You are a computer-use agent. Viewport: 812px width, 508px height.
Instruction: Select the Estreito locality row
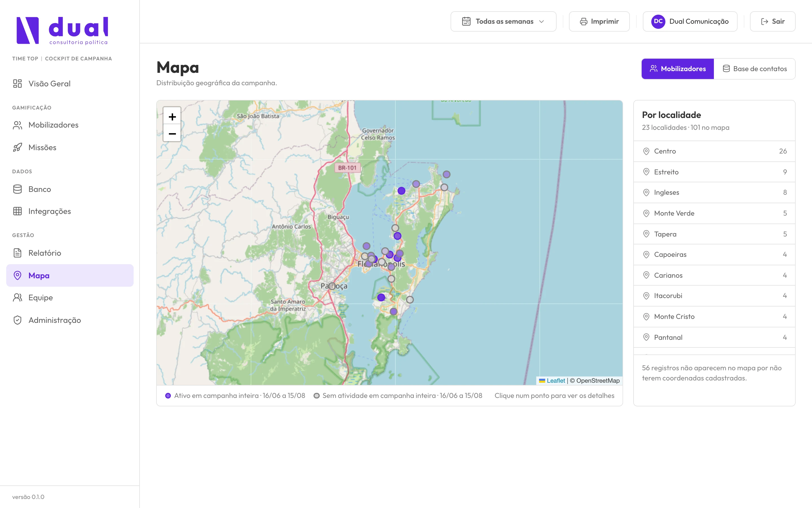pos(714,172)
